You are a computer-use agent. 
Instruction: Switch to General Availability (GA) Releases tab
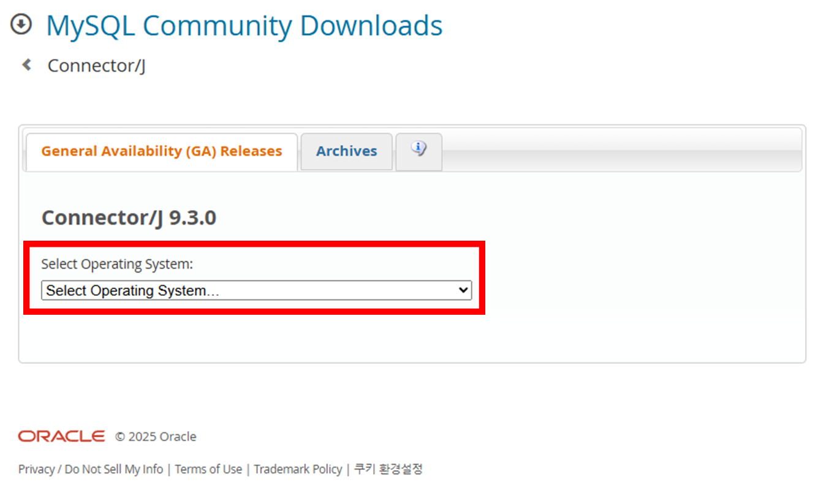(x=162, y=151)
